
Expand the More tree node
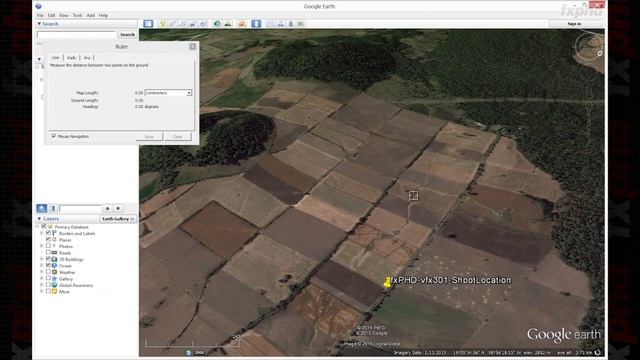point(42,291)
